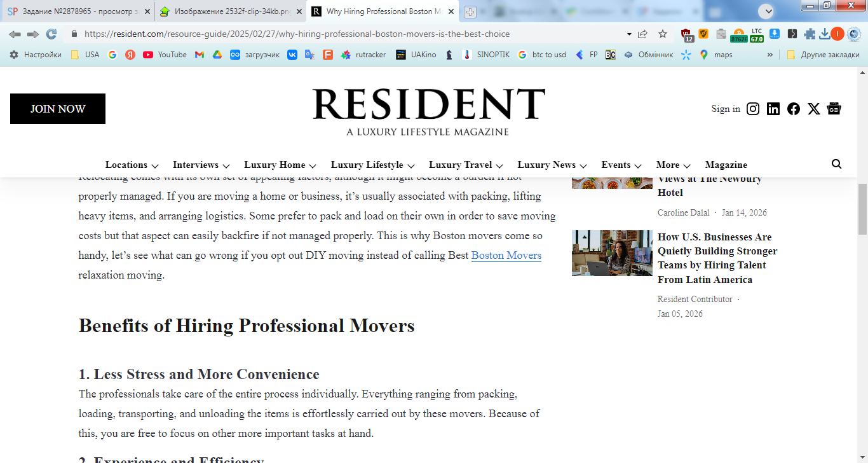868x463 pixels.
Task: Reload the page with the refresh icon
Action: 51,34
